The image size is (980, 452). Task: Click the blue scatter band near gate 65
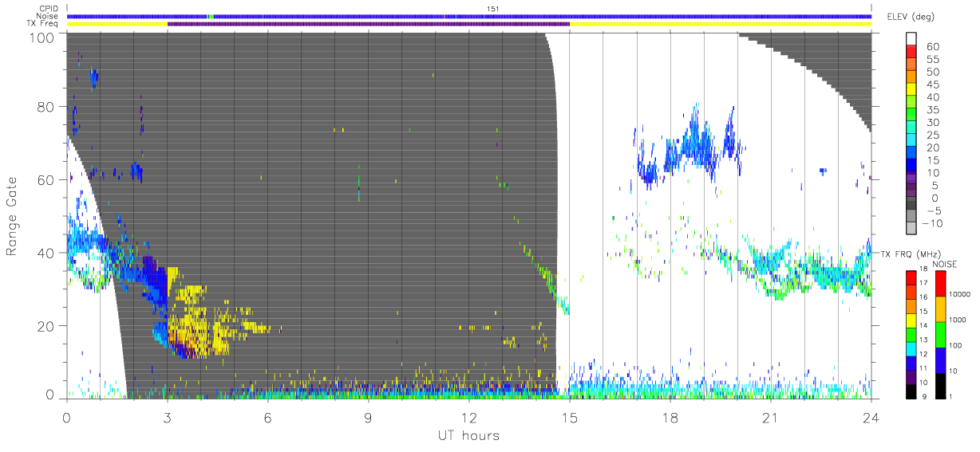(x=690, y=146)
